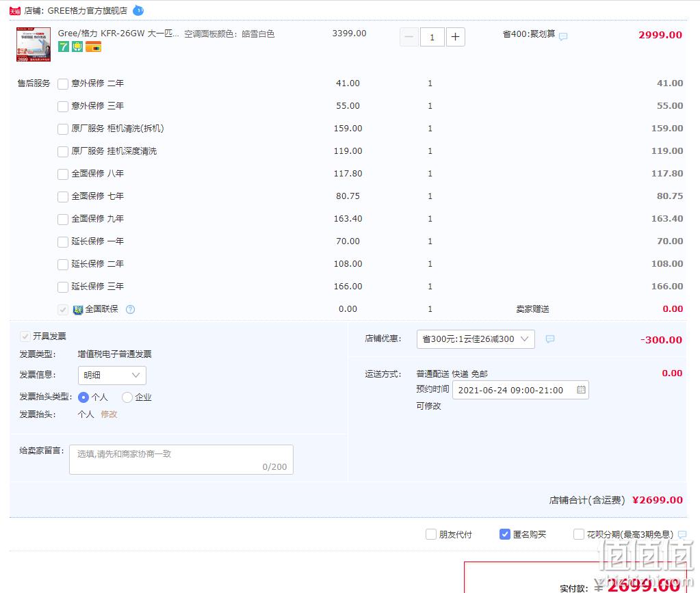
Task: Click the green protection badge under product title
Action: (x=78, y=47)
